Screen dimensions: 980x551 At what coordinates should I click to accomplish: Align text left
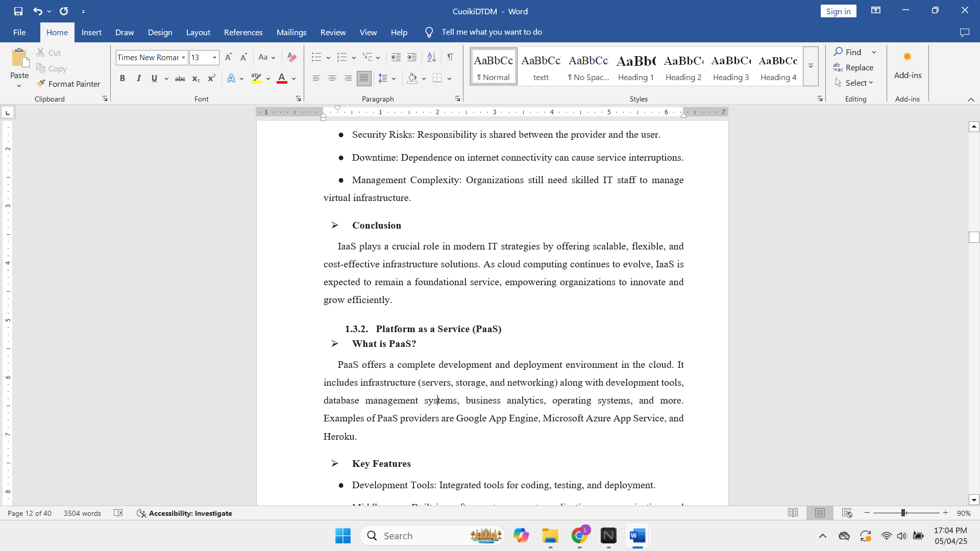pyautogui.click(x=316, y=79)
